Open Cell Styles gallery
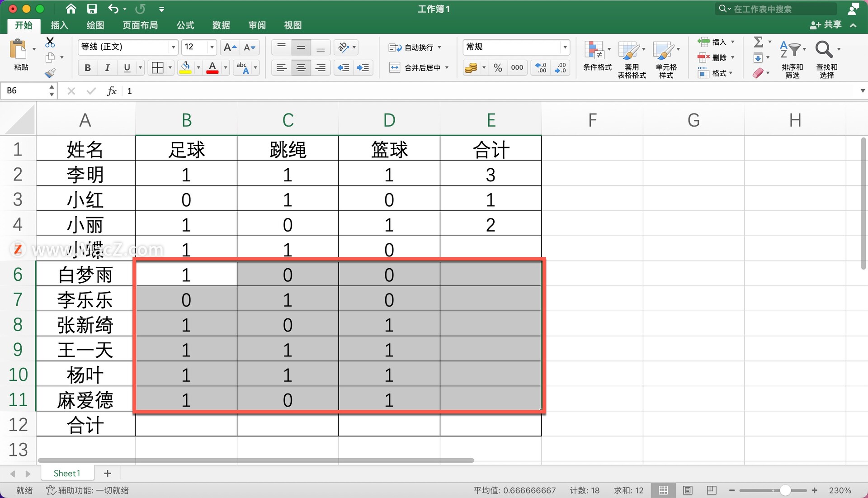Viewport: 868px width, 498px height. (663, 51)
